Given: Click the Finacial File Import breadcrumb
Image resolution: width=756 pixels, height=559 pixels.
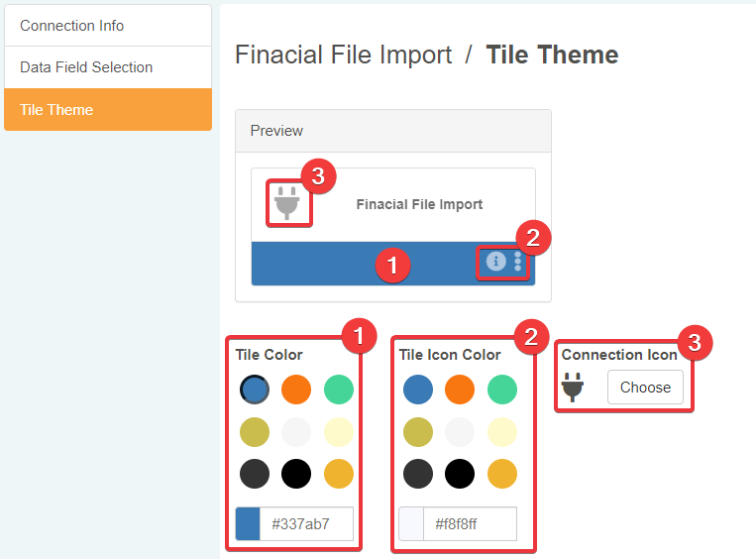Looking at the screenshot, I should (x=343, y=56).
